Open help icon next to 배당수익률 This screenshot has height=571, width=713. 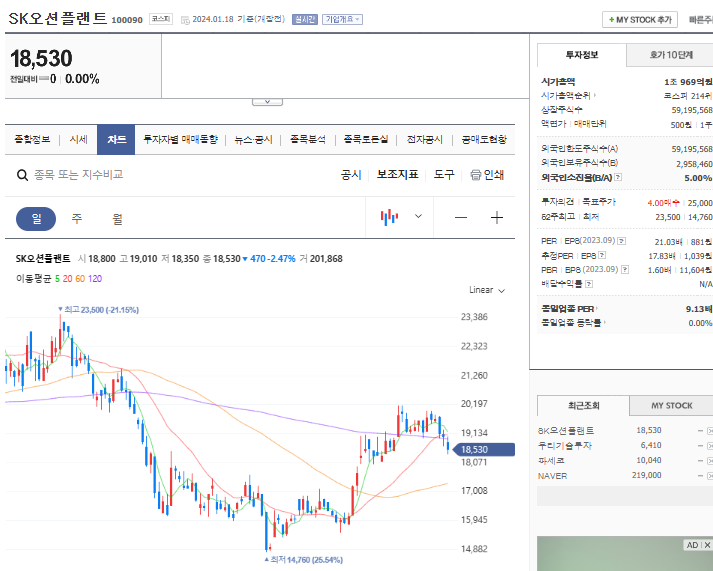coord(589,284)
